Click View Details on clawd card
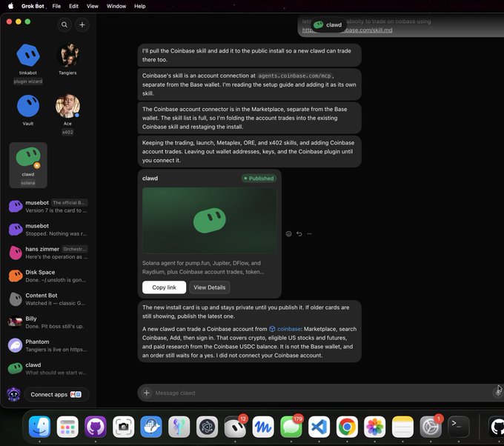The image size is (504, 446). point(209,287)
